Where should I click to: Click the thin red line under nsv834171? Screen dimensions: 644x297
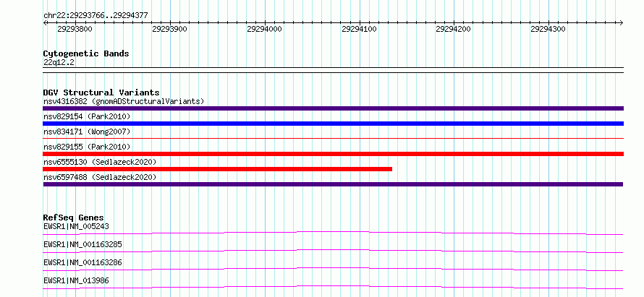point(333,139)
